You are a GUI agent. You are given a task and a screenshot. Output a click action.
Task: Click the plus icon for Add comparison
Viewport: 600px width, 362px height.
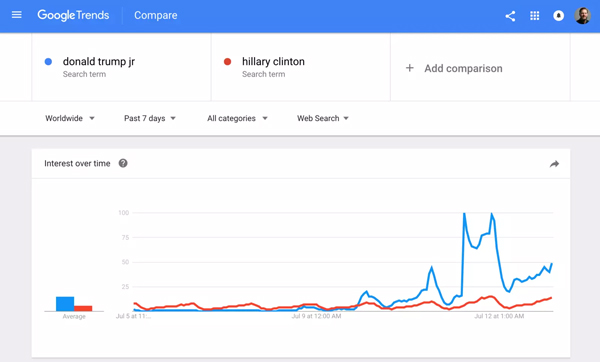409,68
